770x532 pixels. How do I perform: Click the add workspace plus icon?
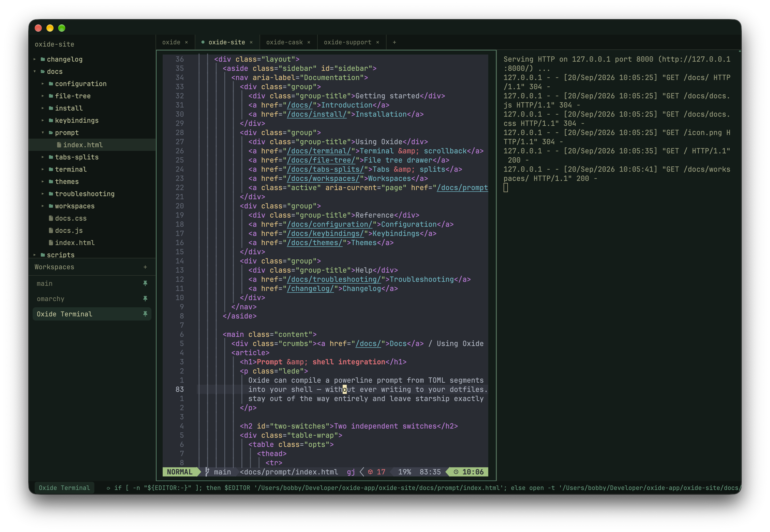pyautogui.click(x=145, y=267)
